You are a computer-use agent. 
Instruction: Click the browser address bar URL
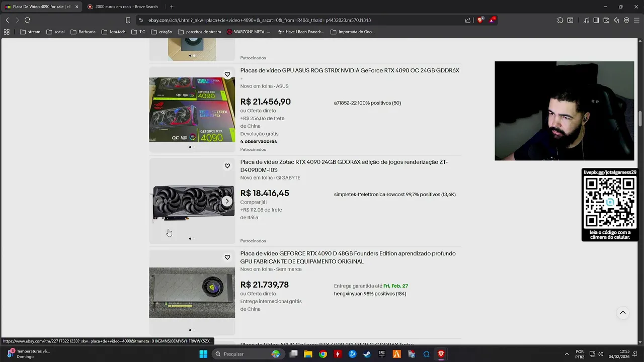(x=259, y=20)
